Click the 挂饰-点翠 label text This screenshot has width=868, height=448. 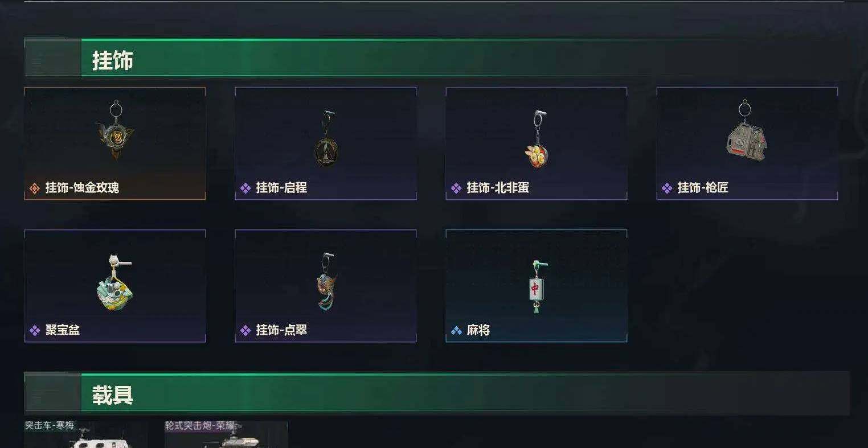click(x=281, y=330)
